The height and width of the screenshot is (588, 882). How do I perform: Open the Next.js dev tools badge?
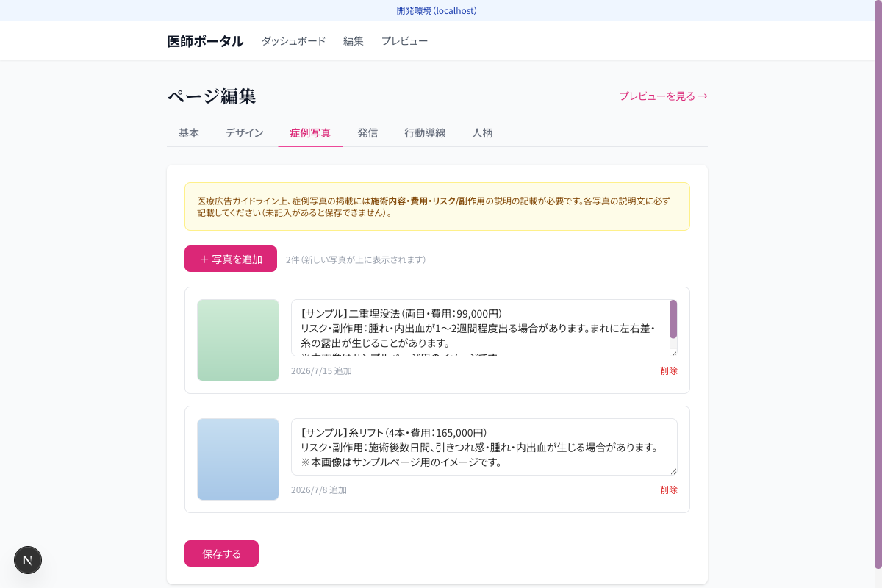pos(28,560)
